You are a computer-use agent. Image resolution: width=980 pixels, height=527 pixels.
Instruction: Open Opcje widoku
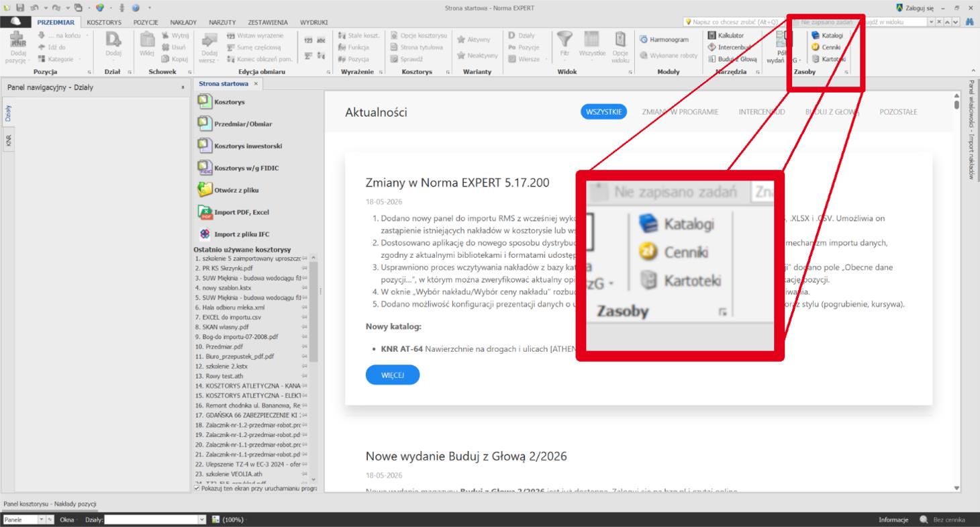[x=621, y=48]
